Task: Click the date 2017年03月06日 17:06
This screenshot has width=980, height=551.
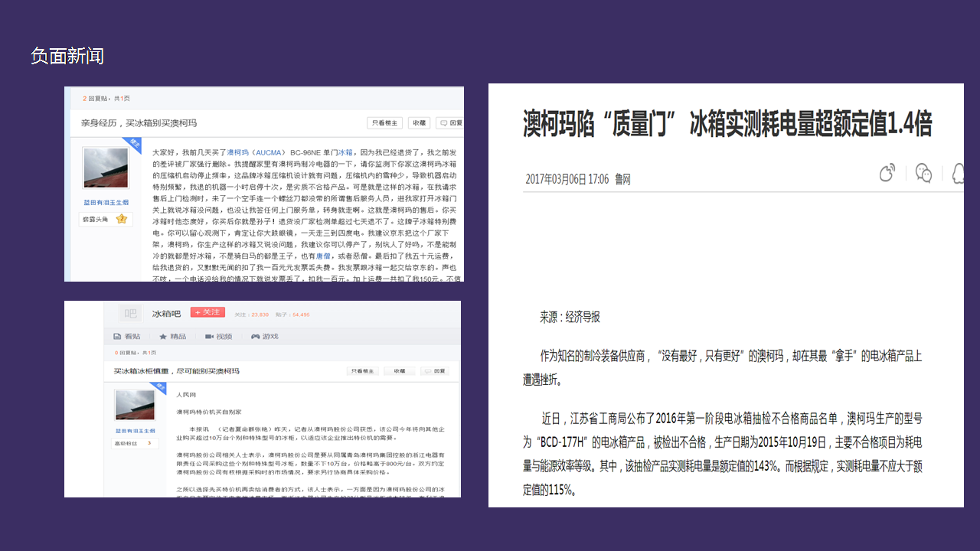Action: point(567,179)
